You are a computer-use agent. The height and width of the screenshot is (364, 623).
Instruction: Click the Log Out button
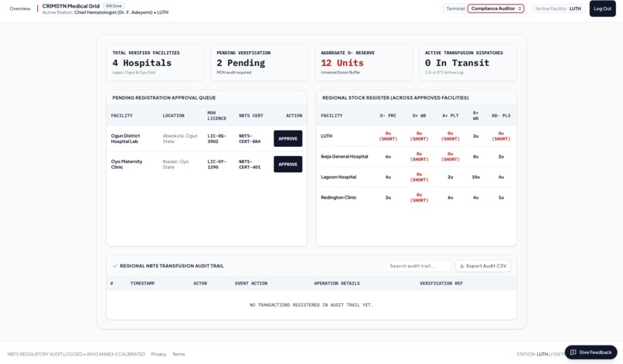pos(602,9)
